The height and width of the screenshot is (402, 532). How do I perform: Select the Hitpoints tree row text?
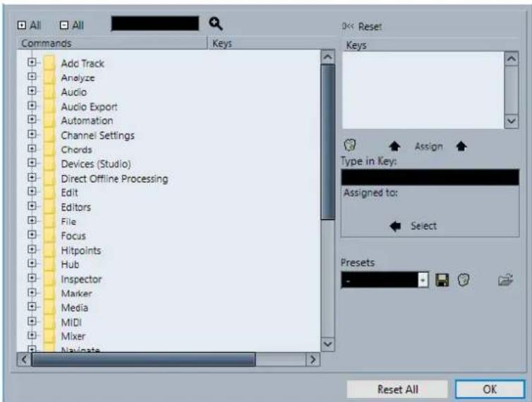click(x=80, y=250)
